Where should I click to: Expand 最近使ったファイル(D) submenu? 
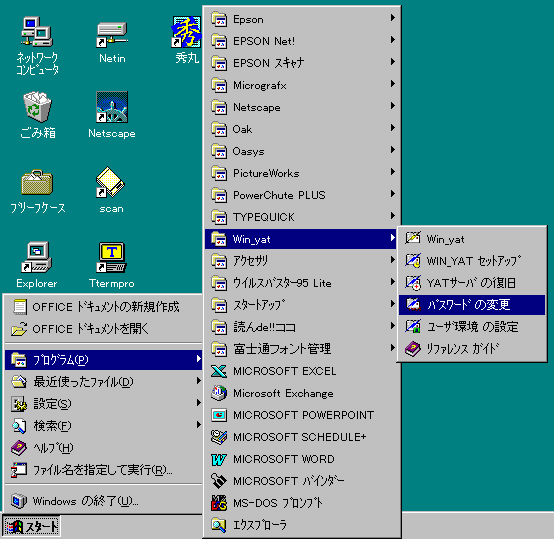(x=104, y=382)
